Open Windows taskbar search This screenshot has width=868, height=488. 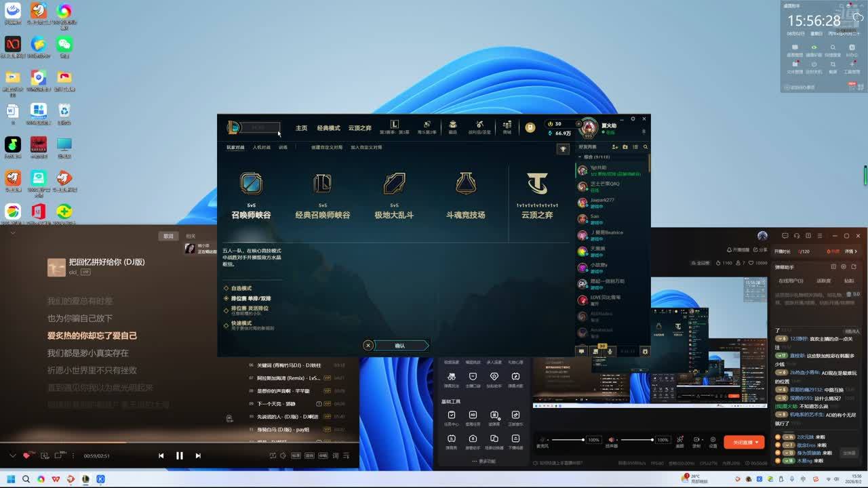26,479
